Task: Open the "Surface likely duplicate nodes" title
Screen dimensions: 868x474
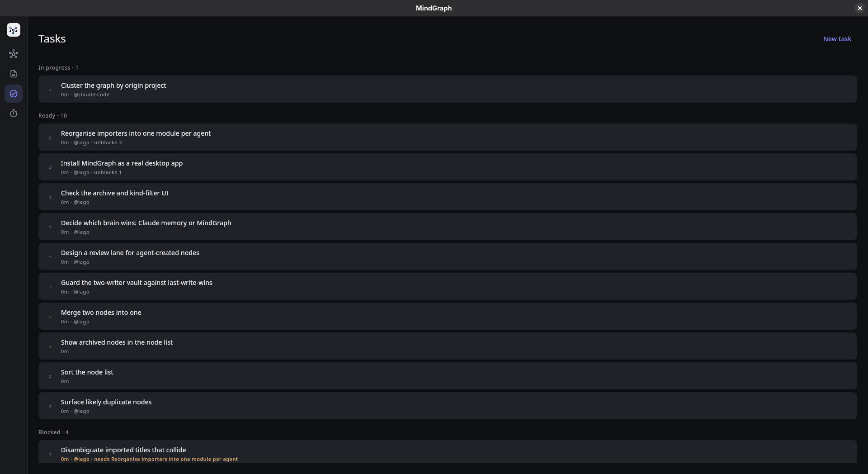Action: click(x=106, y=402)
